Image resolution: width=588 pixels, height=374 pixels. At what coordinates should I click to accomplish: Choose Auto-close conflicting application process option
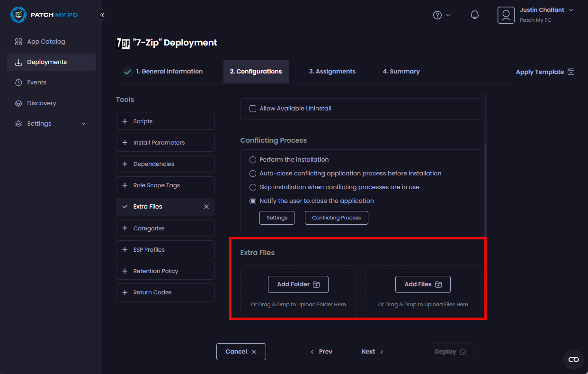pyautogui.click(x=253, y=173)
